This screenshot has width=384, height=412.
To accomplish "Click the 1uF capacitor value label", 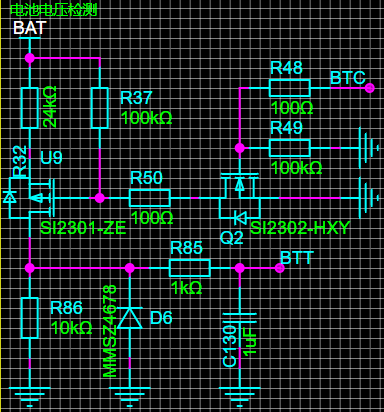I will click(x=250, y=342).
